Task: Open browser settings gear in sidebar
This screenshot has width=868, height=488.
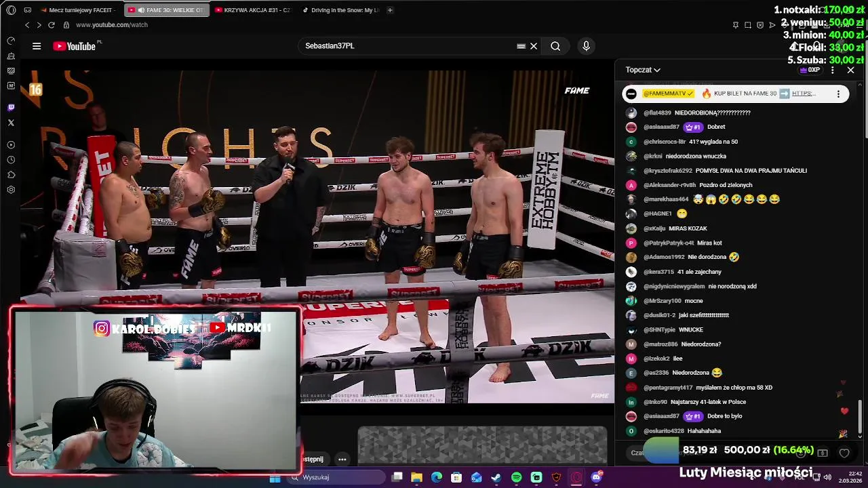Action: pos(11,190)
